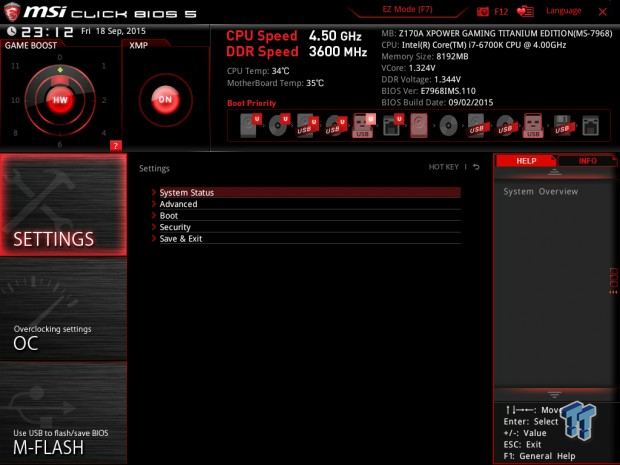The image size is (620, 465).
Task: Click the Memory Size 8192MB text
Action: pos(425,57)
